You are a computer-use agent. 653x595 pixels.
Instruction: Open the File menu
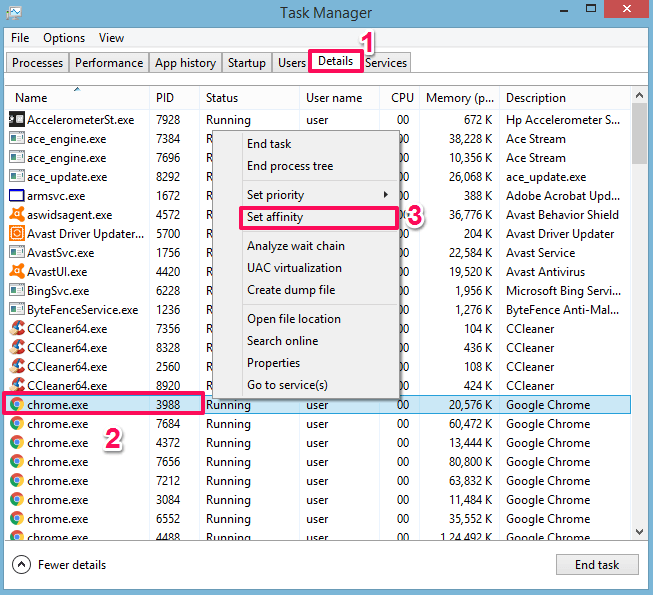tap(20, 38)
